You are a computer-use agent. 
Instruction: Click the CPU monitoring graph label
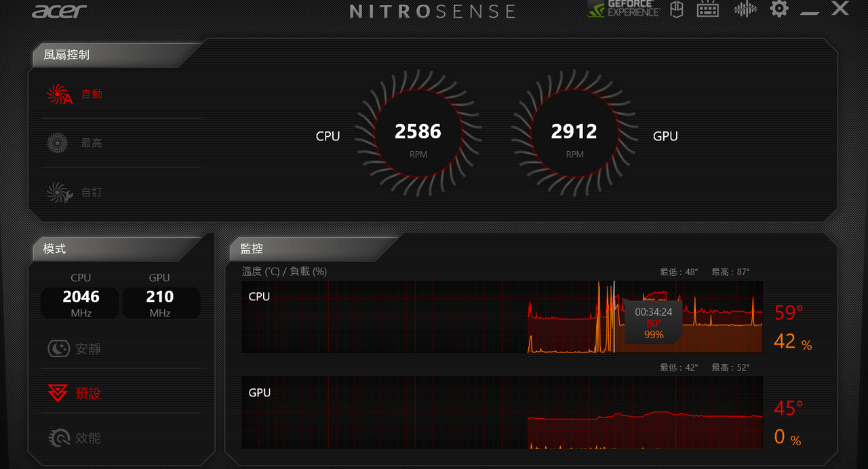click(259, 296)
